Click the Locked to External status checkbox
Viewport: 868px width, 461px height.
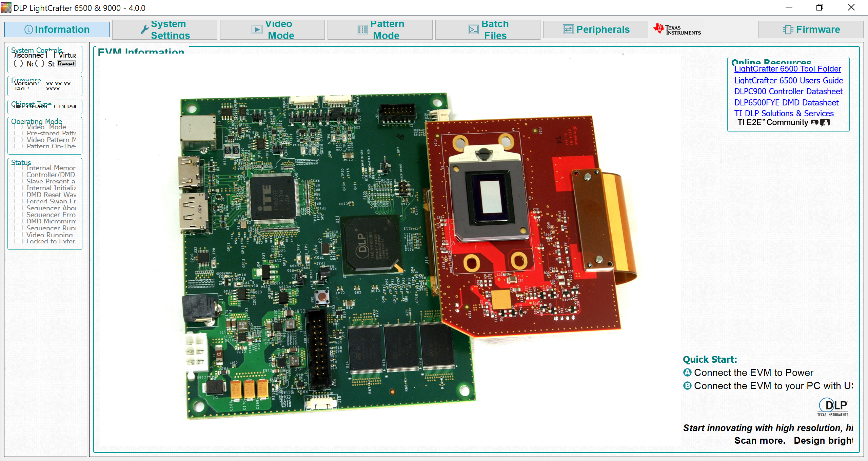click(x=18, y=241)
